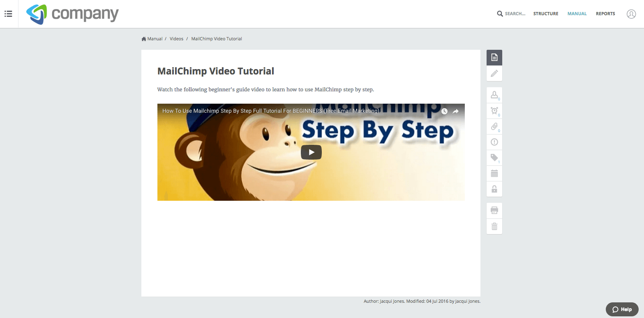The image size is (644, 318).
Task: Toggle the padlock permissions icon
Action: (x=494, y=189)
